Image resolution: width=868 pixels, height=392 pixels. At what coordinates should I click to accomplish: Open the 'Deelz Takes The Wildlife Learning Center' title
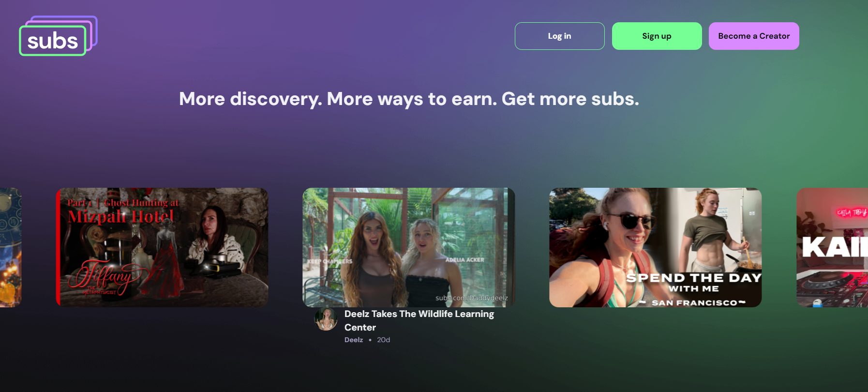pyautogui.click(x=419, y=320)
